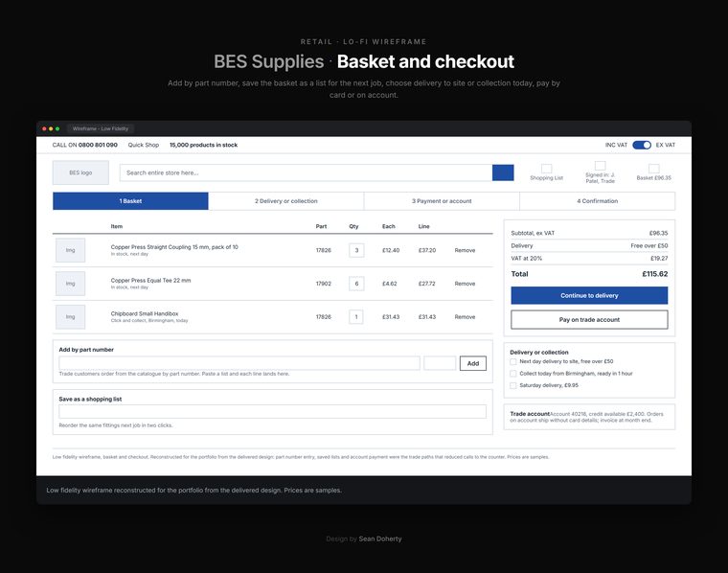Remove Chipboard Small Handibox item
Viewport: 728px width, 573px height.
pos(465,317)
